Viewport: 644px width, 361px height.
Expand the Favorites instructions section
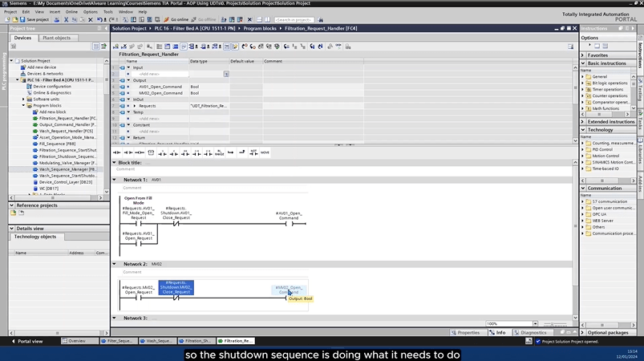[x=583, y=55]
